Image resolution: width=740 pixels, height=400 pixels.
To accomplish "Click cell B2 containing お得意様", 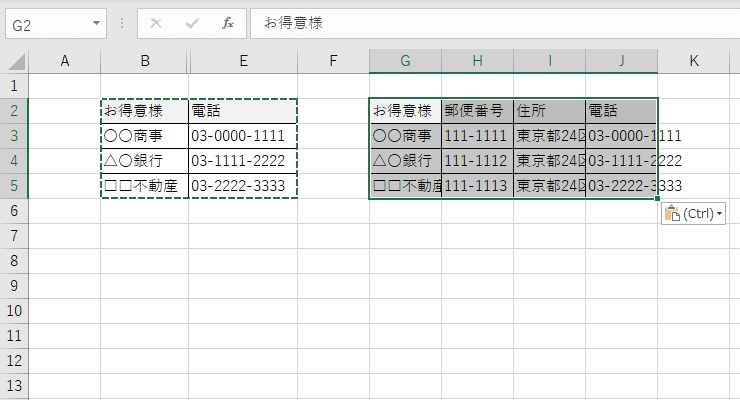I will pos(145,111).
